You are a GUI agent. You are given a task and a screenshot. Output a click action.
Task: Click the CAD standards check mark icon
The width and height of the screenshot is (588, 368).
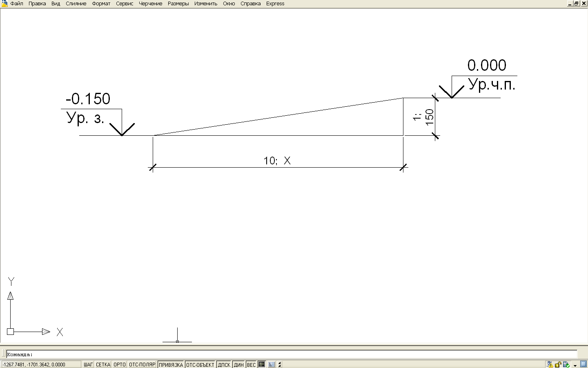tap(566, 364)
